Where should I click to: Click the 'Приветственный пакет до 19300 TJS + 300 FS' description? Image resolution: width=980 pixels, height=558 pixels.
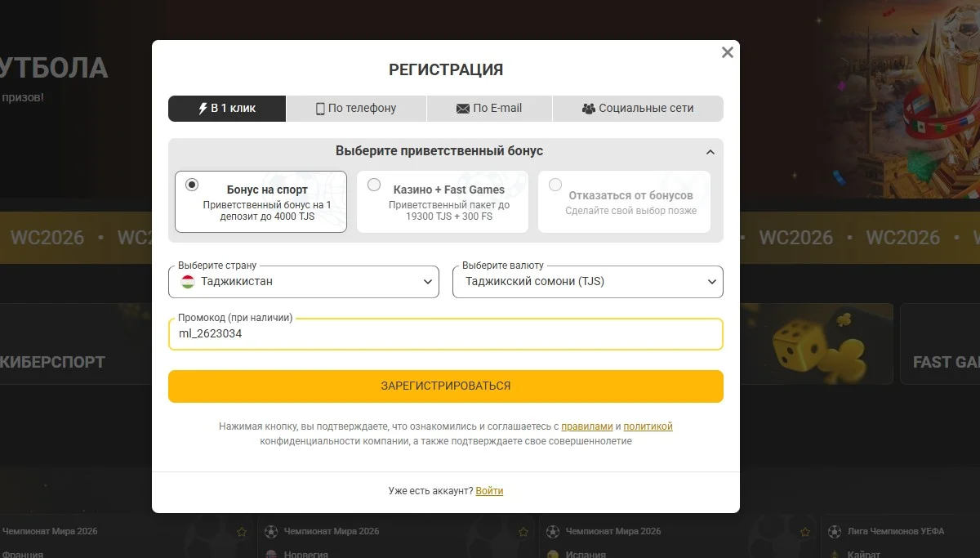(x=449, y=211)
